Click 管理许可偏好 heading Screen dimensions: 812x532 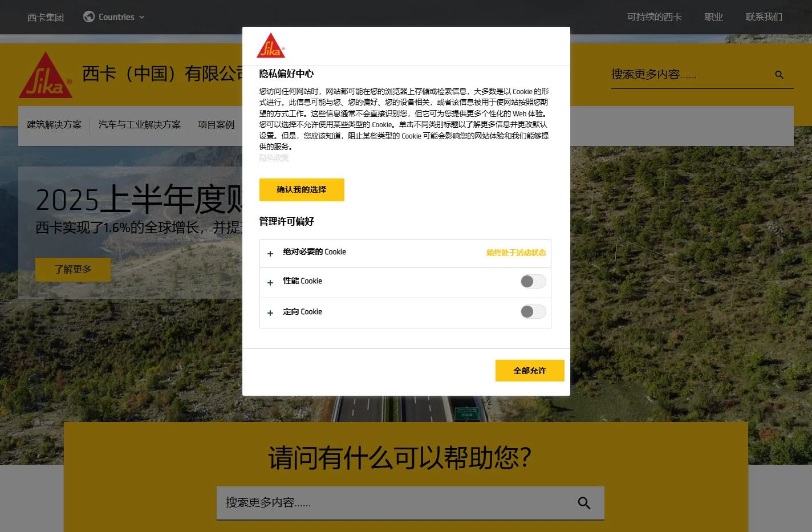point(287,221)
